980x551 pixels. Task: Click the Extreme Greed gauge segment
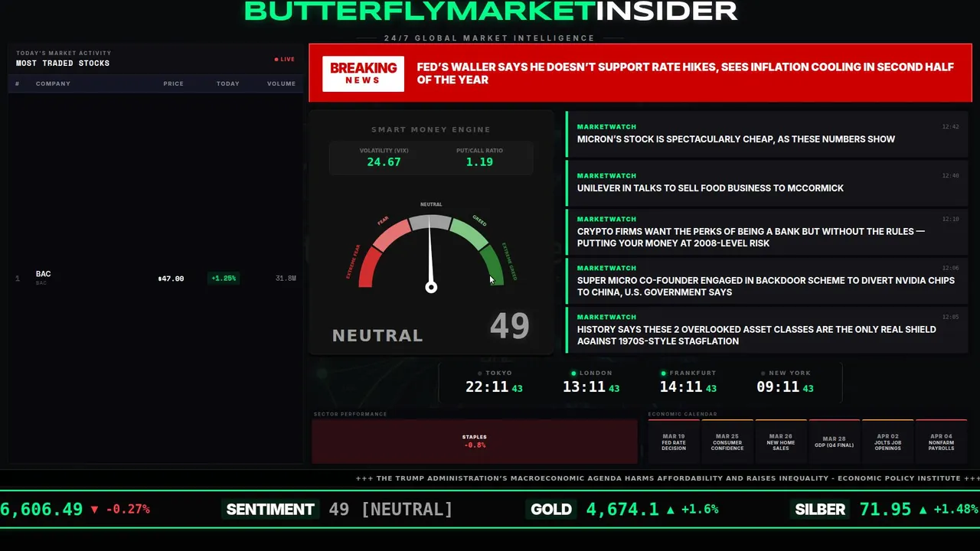(x=492, y=266)
